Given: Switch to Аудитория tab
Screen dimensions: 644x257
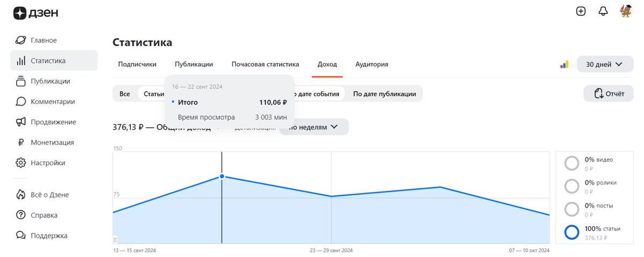Looking at the screenshot, I should click(372, 64).
